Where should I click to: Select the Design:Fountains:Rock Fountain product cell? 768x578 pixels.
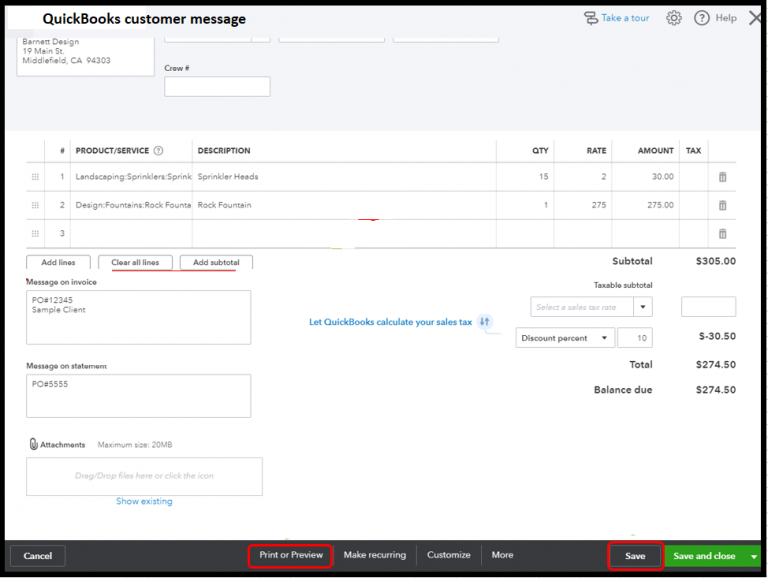point(133,205)
